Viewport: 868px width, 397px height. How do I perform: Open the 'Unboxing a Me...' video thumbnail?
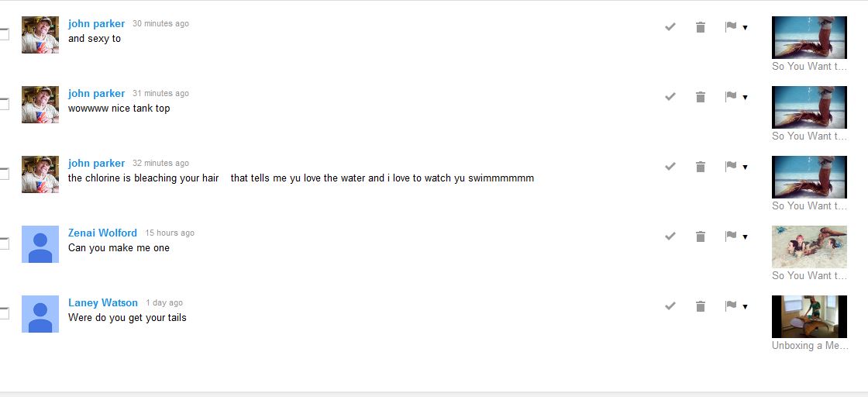click(x=809, y=316)
